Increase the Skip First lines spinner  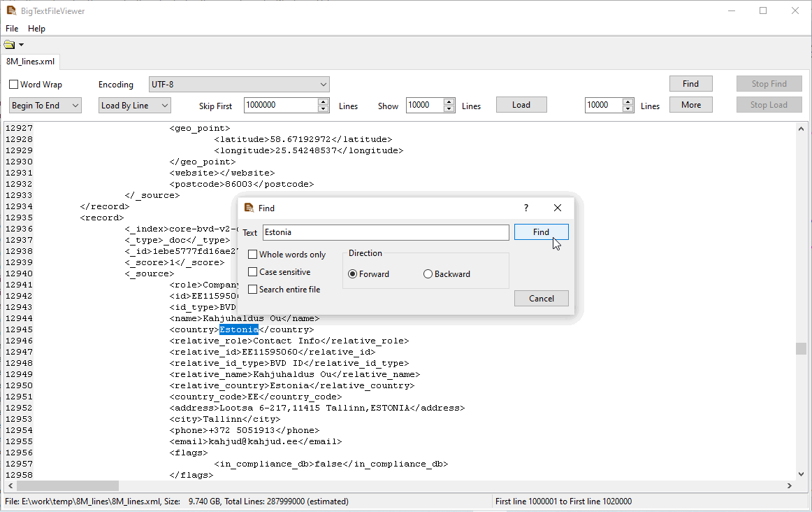click(x=324, y=101)
